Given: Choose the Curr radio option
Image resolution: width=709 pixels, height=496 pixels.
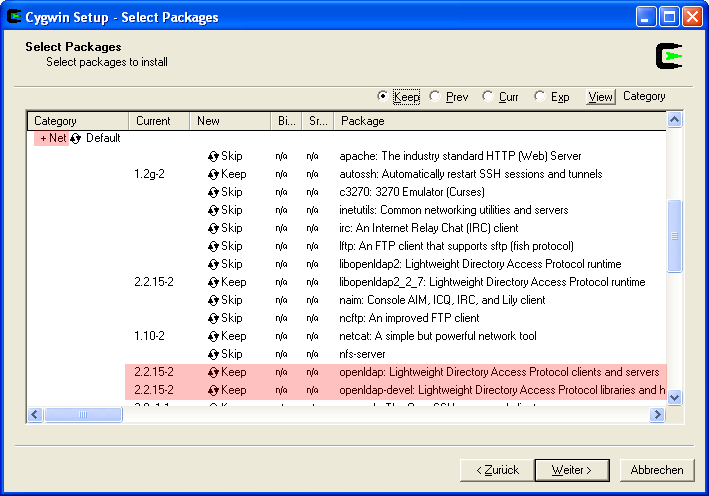Looking at the screenshot, I should (487, 96).
